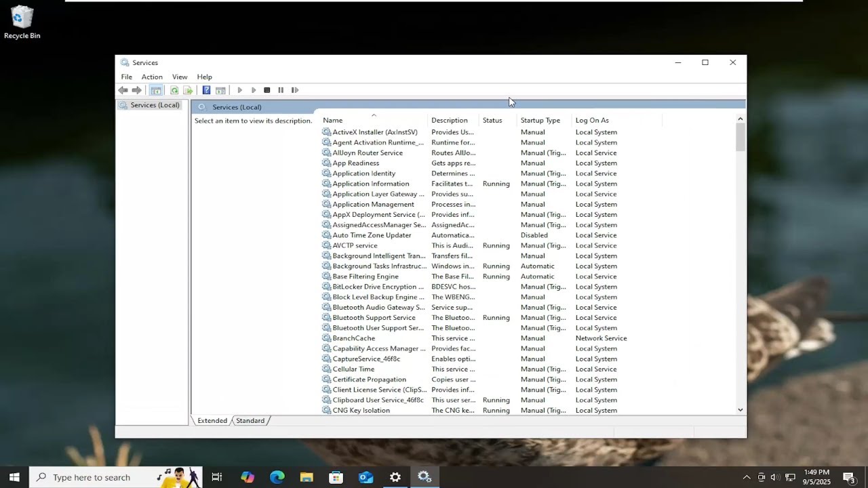Open File Explorer from the taskbar
This screenshot has width=868, height=488.
[307, 477]
